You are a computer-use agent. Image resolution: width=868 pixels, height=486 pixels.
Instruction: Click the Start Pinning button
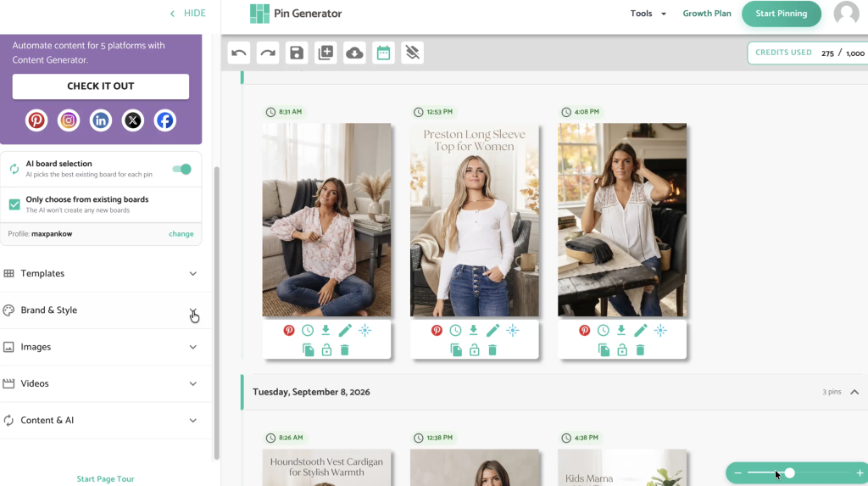(781, 14)
